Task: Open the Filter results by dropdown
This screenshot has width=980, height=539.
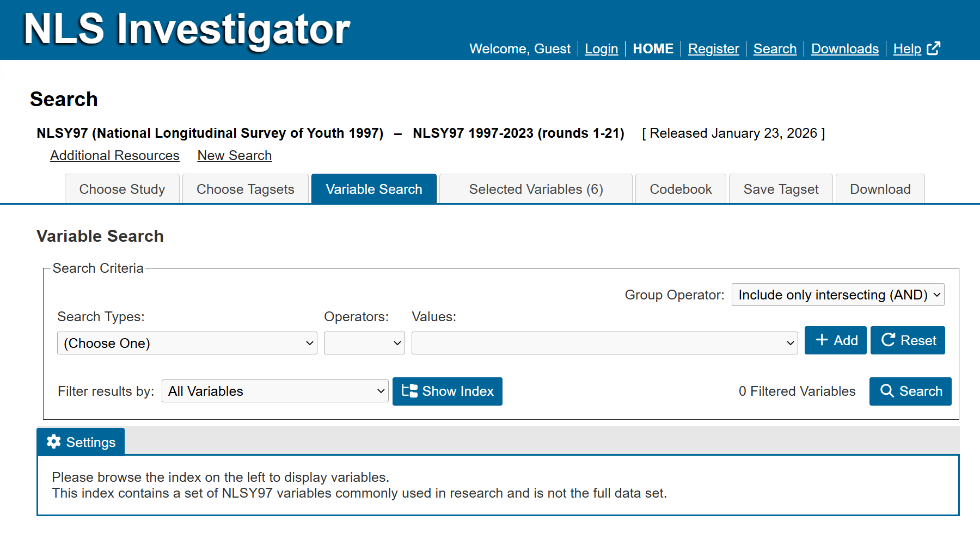Action: point(275,391)
